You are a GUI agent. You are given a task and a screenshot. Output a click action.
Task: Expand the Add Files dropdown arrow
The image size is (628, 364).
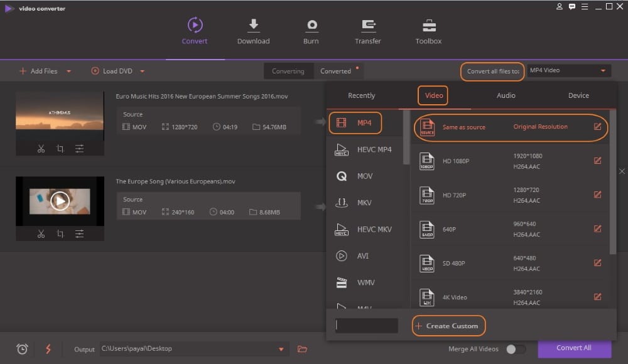[68, 72]
